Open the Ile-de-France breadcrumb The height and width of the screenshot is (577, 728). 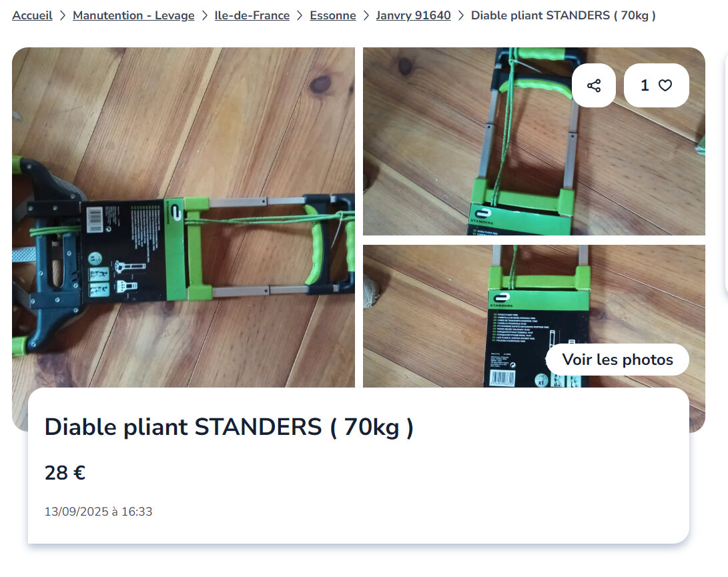point(252,15)
